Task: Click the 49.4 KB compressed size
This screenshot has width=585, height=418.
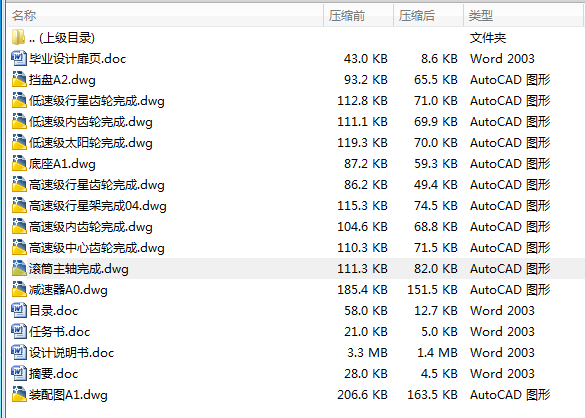Action: click(x=436, y=184)
